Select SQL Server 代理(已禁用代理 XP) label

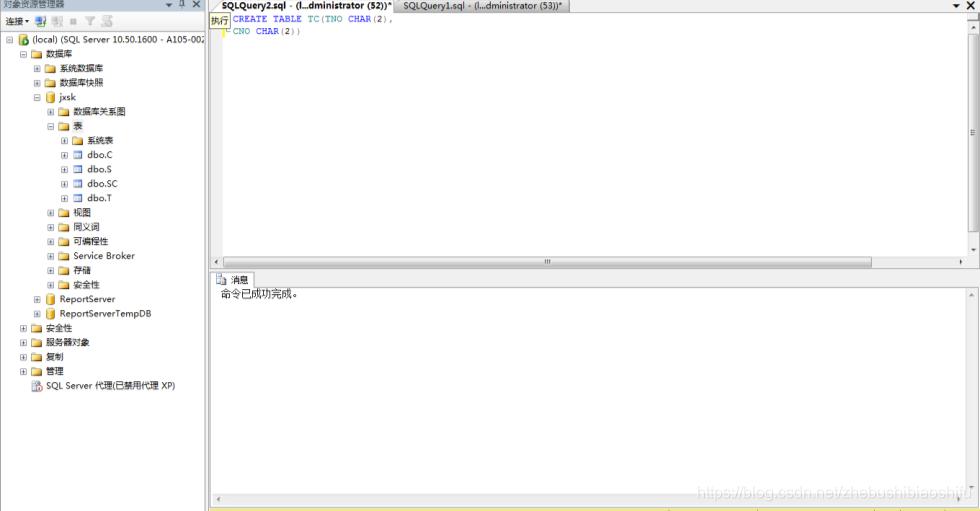(x=111, y=386)
